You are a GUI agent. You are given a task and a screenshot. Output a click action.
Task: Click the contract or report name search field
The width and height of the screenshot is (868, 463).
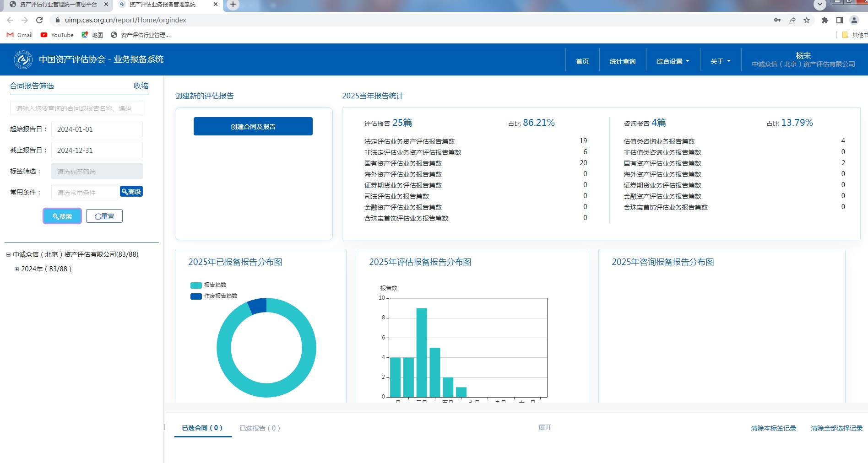point(76,108)
